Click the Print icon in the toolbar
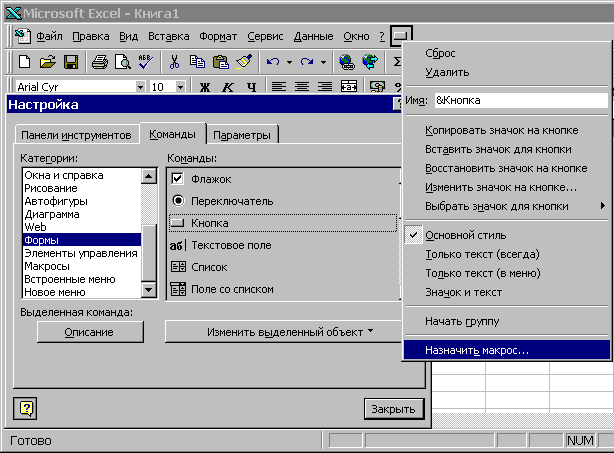 99,62
